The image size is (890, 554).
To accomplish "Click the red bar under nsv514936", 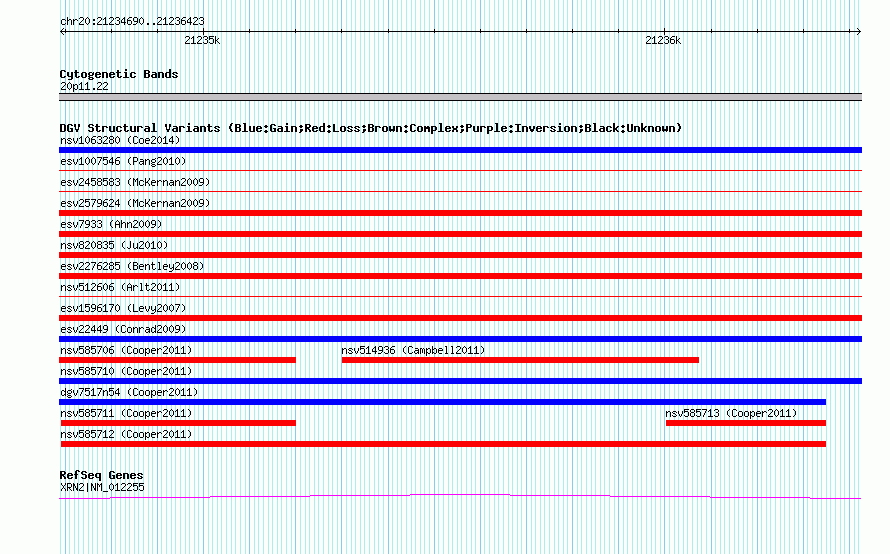I will pyautogui.click(x=520, y=360).
